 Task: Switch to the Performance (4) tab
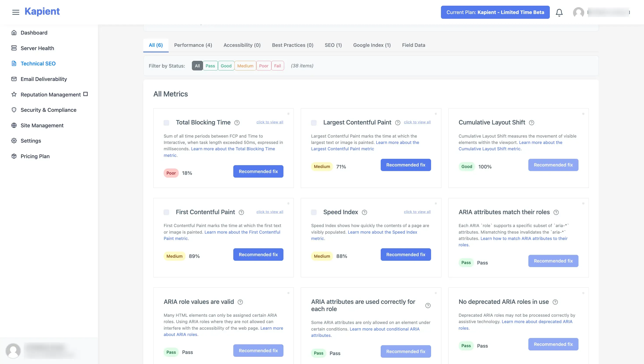[193, 45]
